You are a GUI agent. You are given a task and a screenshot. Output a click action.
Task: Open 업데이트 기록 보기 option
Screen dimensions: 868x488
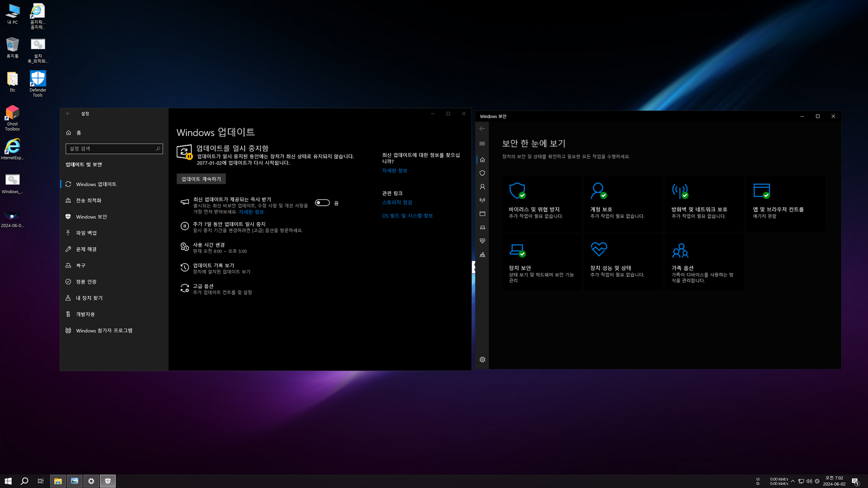[216, 269]
